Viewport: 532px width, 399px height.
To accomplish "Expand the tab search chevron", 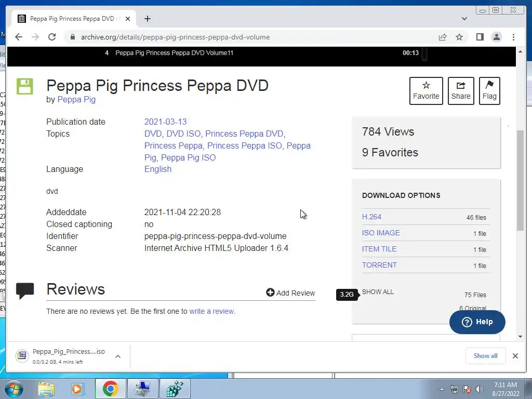I will [x=464, y=19].
